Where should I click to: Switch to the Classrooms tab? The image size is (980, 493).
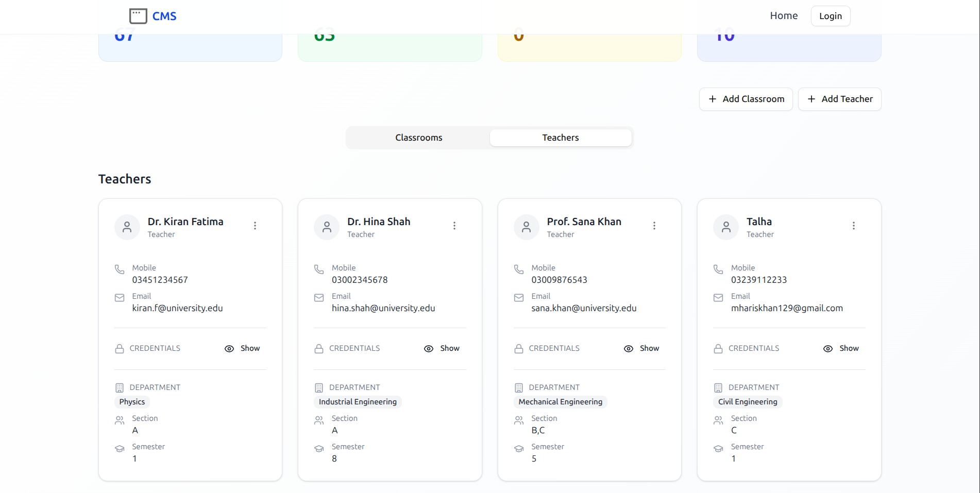(419, 138)
